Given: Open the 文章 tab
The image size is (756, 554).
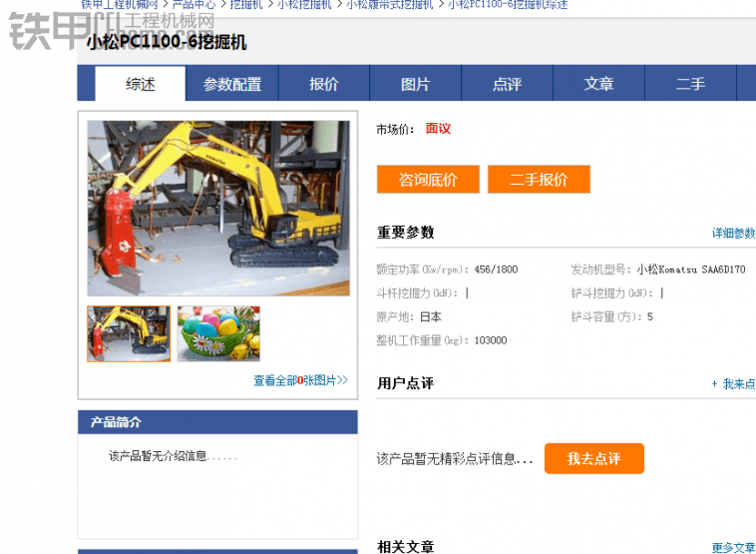Looking at the screenshot, I should tap(598, 84).
